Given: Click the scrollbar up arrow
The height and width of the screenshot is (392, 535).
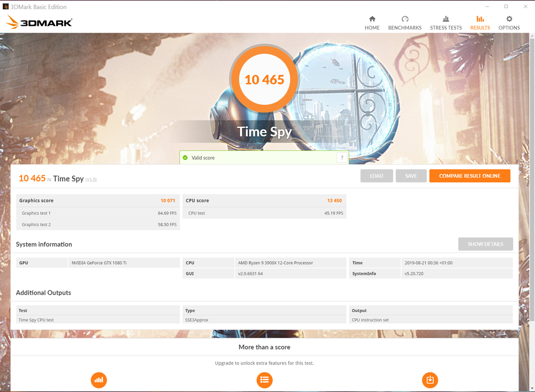Looking at the screenshot, I should pyautogui.click(x=532, y=35).
